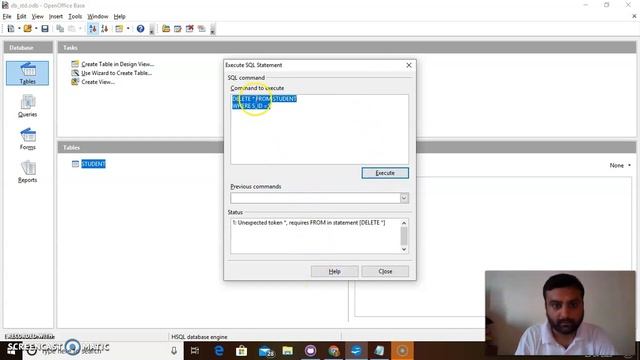Click inside the Command to execute text area
The height and width of the screenshot is (360, 640).
point(319,129)
